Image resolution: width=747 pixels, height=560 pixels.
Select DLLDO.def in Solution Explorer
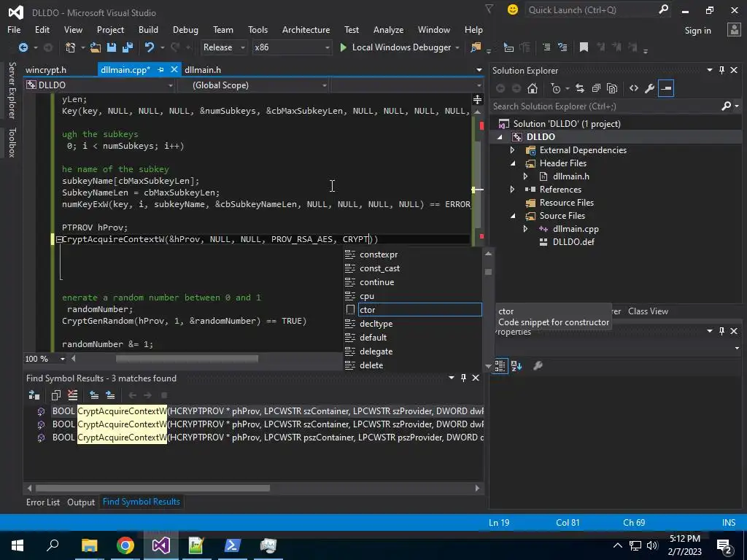point(573,242)
